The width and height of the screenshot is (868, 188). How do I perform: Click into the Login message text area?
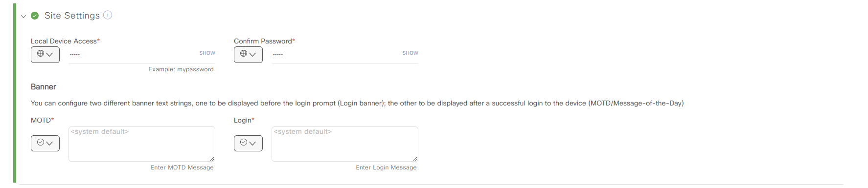tap(345, 144)
